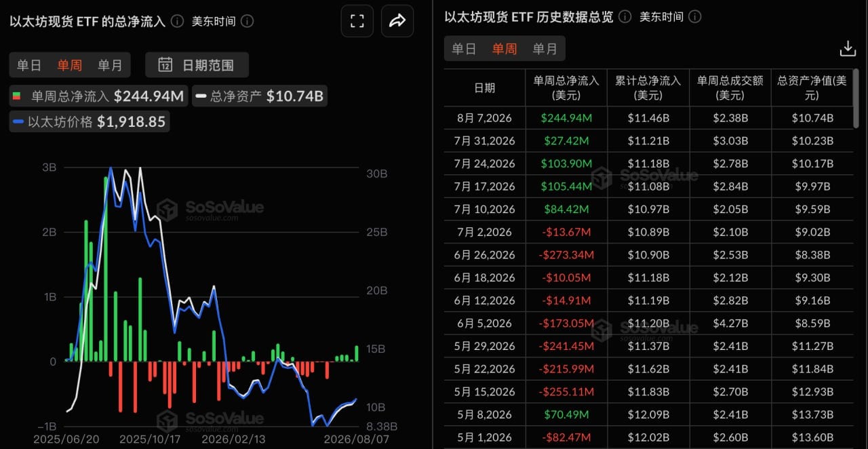Click info icon beside 以太坊现货 ETF 的总净流入 title
Screen dimensions: 868x449
coord(177,21)
